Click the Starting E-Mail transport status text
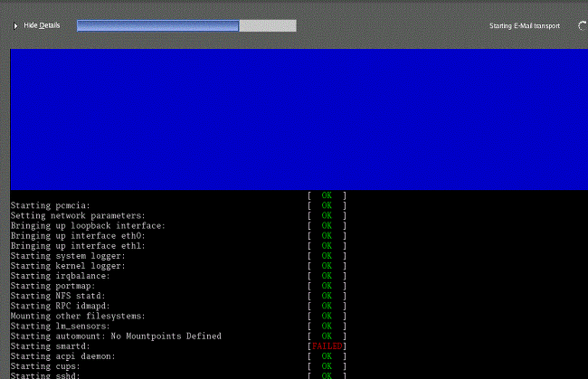The width and height of the screenshot is (588, 379). [x=525, y=26]
